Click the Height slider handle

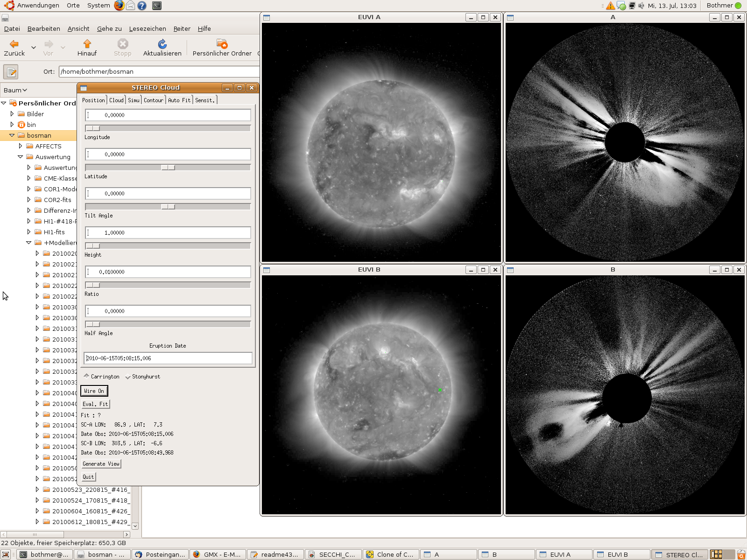pyautogui.click(x=93, y=246)
